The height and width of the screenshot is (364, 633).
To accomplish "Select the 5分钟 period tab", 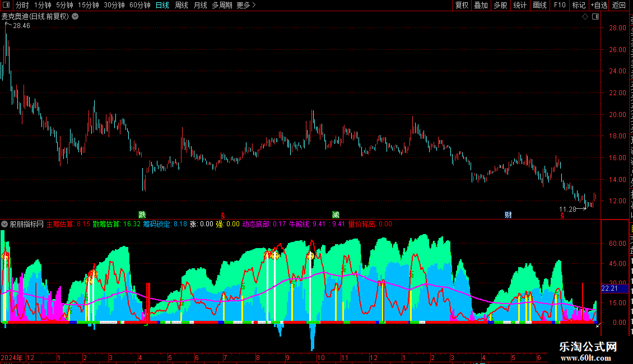I will [64, 5].
